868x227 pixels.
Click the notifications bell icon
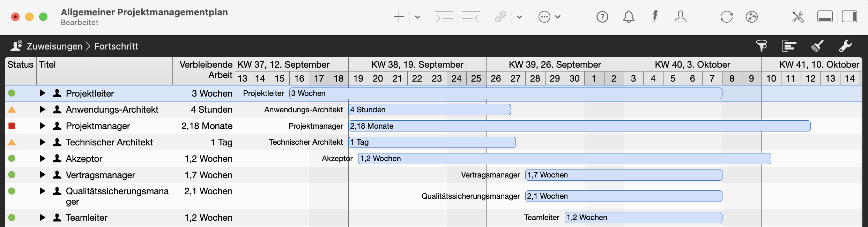tap(629, 17)
